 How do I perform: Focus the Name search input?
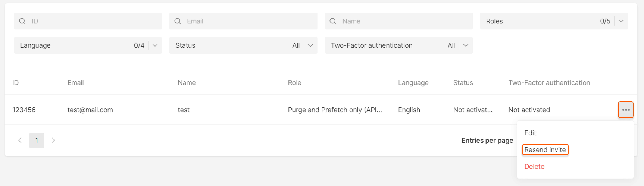coord(397,21)
